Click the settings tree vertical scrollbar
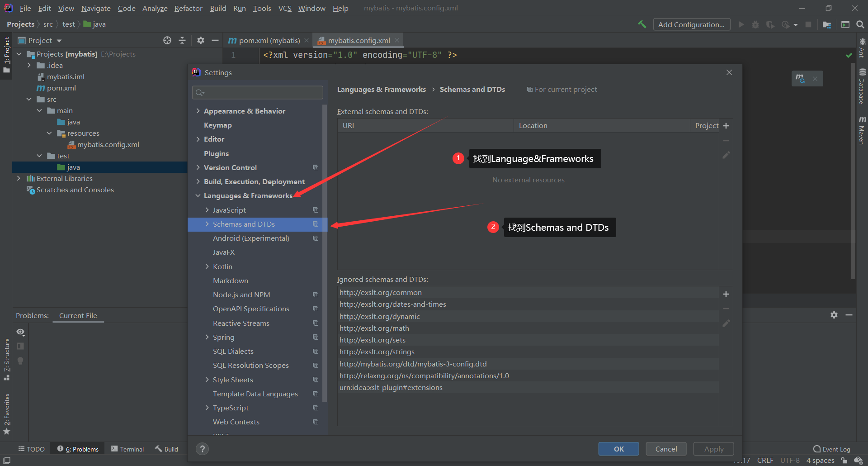 324,253
